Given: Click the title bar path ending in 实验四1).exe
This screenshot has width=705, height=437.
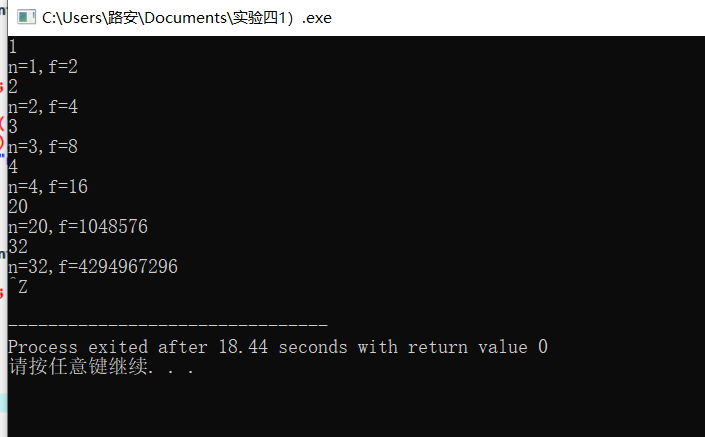Looking at the screenshot, I should click(x=187, y=18).
